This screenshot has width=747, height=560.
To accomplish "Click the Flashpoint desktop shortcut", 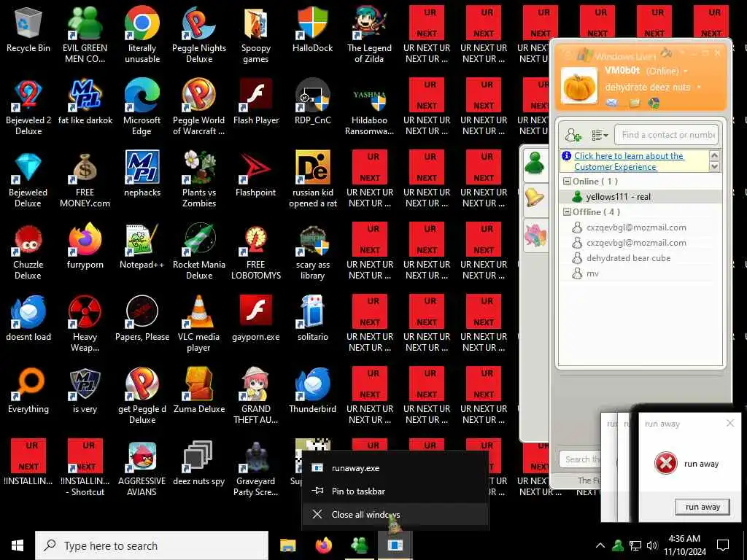I will pos(256,174).
